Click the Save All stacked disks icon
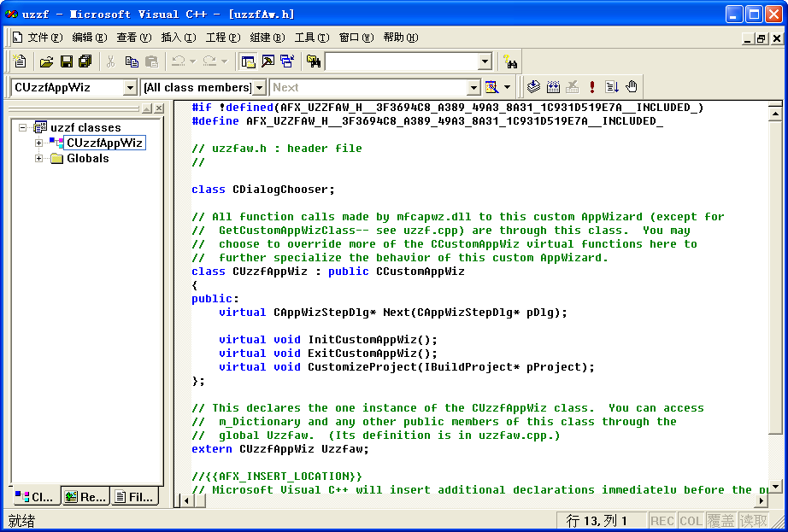788x532 pixels. 85,61
